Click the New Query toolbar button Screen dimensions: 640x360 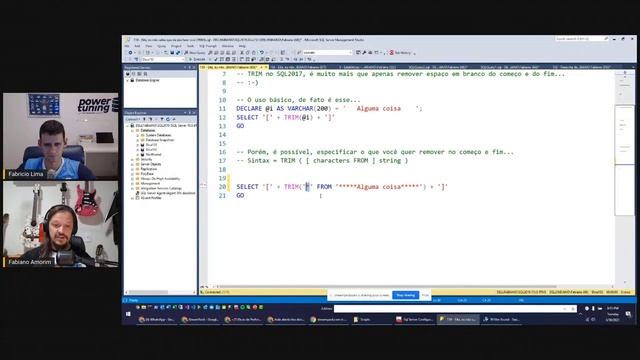194,53
